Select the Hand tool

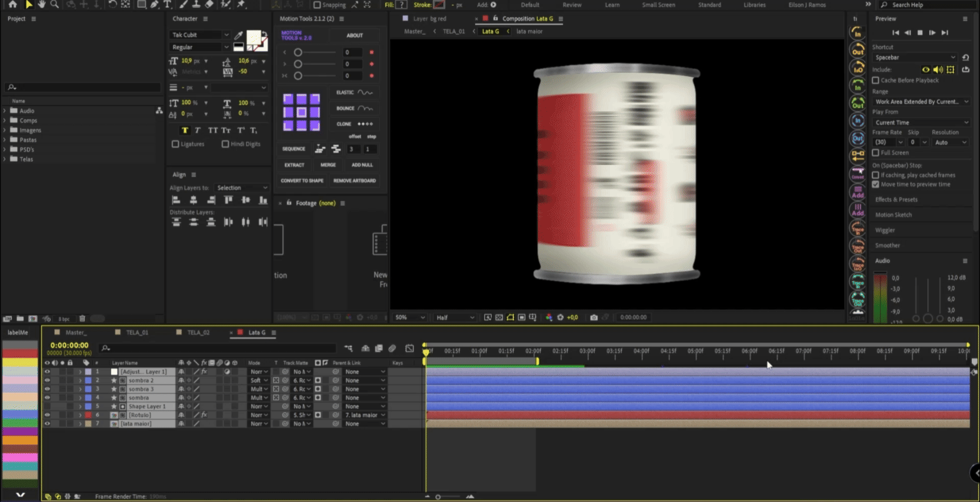tap(41, 5)
